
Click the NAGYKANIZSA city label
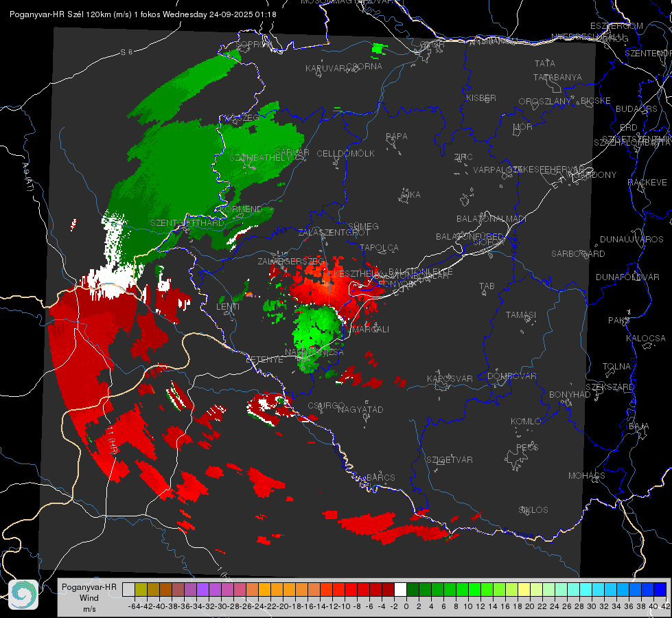click(314, 352)
